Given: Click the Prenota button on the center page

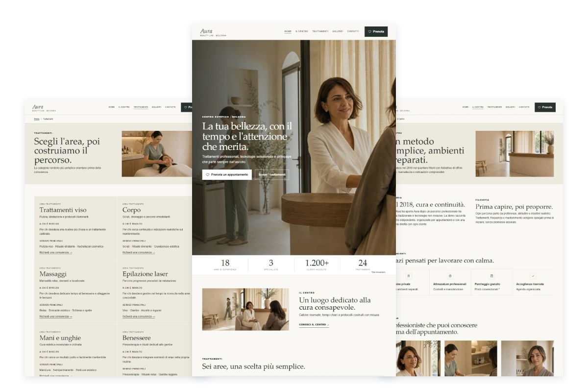Looking at the screenshot, I should 376,31.
